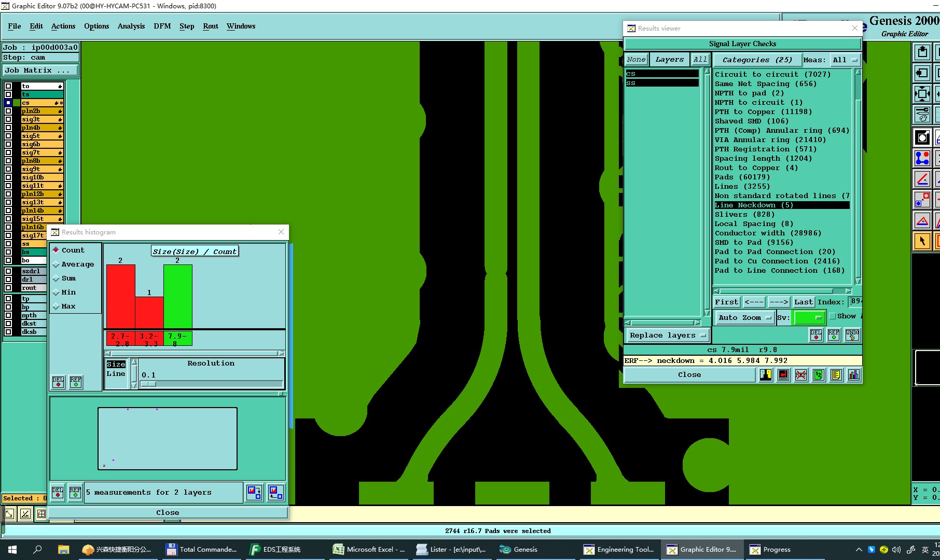Open the Meas: All dropdown
The height and width of the screenshot is (560, 940).
click(845, 60)
